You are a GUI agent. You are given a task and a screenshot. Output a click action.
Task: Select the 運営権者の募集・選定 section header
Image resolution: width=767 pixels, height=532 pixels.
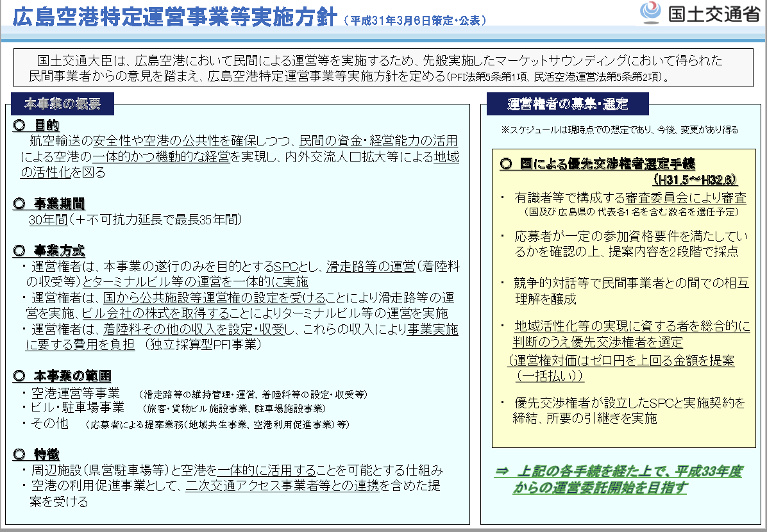coord(568,104)
